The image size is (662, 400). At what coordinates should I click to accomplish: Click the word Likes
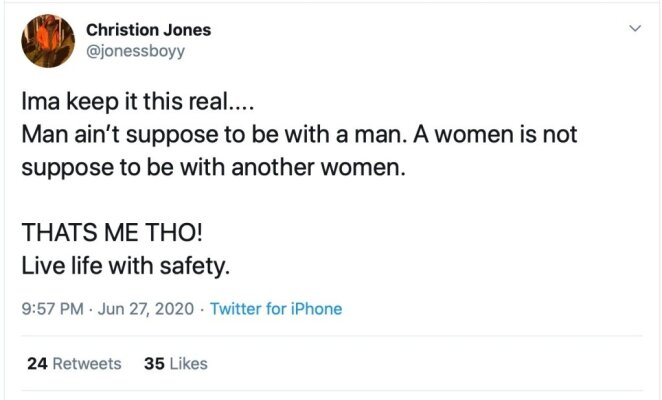pyautogui.click(x=188, y=363)
